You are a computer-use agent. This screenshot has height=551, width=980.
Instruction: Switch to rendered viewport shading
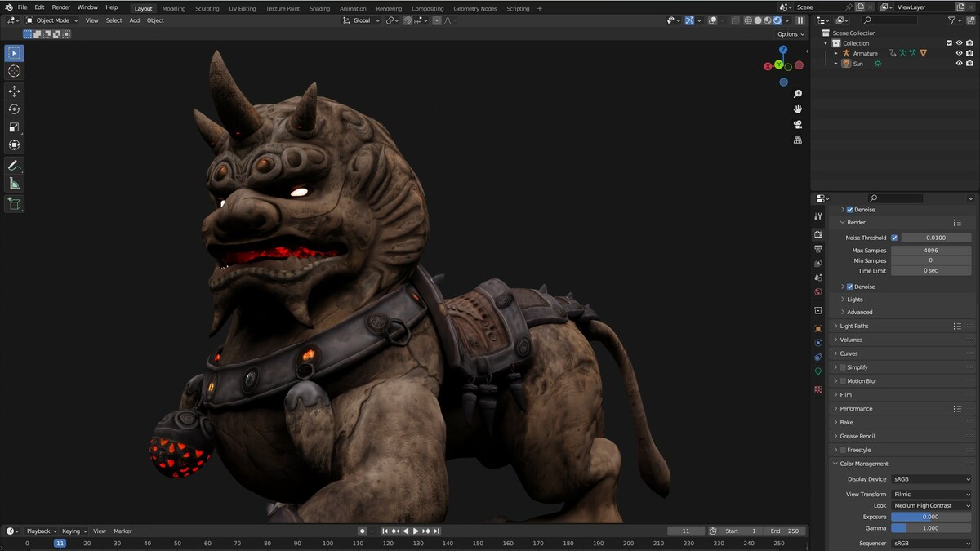point(777,20)
